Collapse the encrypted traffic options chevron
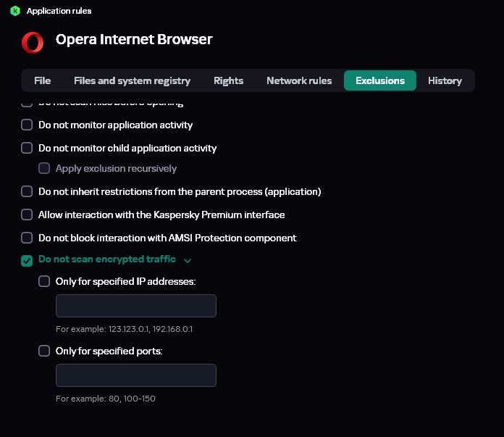This screenshot has height=437, width=504. 188,260
